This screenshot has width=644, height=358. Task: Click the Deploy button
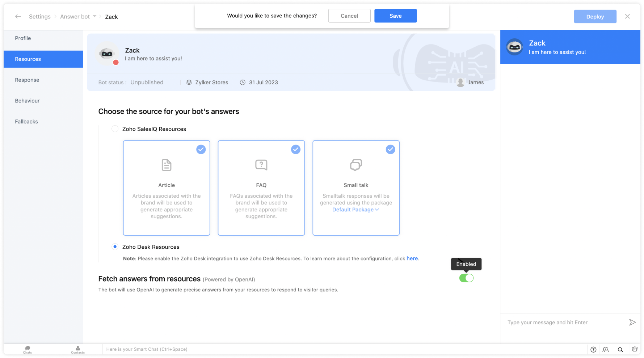click(x=595, y=17)
